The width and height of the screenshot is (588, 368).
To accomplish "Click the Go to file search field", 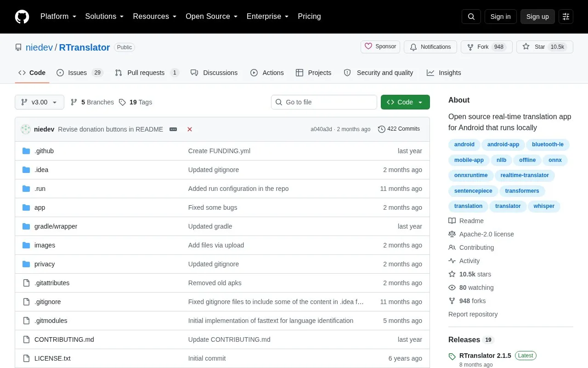I will coord(324,102).
